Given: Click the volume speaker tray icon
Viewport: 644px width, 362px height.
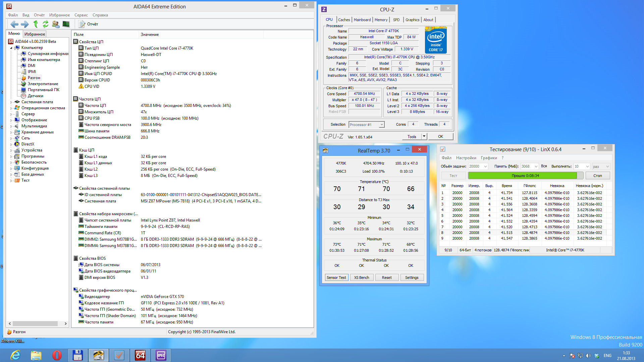Looking at the screenshot, I should [x=588, y=356].
